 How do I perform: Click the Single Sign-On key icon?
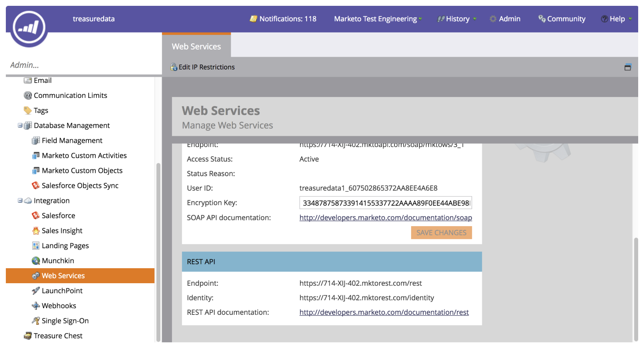(36, 321)
